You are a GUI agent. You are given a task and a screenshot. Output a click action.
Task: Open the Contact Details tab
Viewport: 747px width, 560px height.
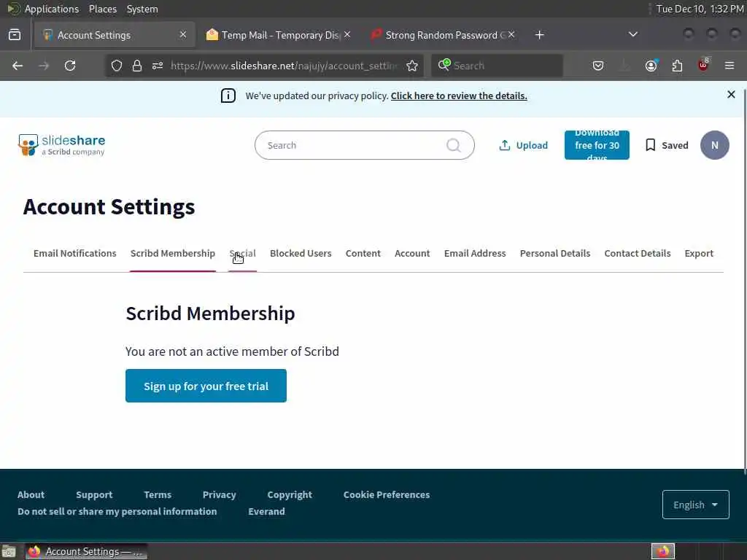pos(638,253)
